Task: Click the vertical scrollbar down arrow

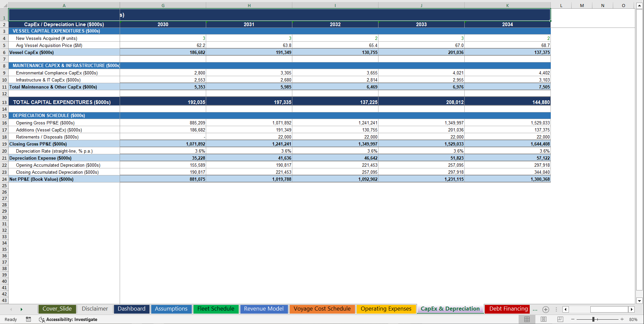Action: pos(640,301)
